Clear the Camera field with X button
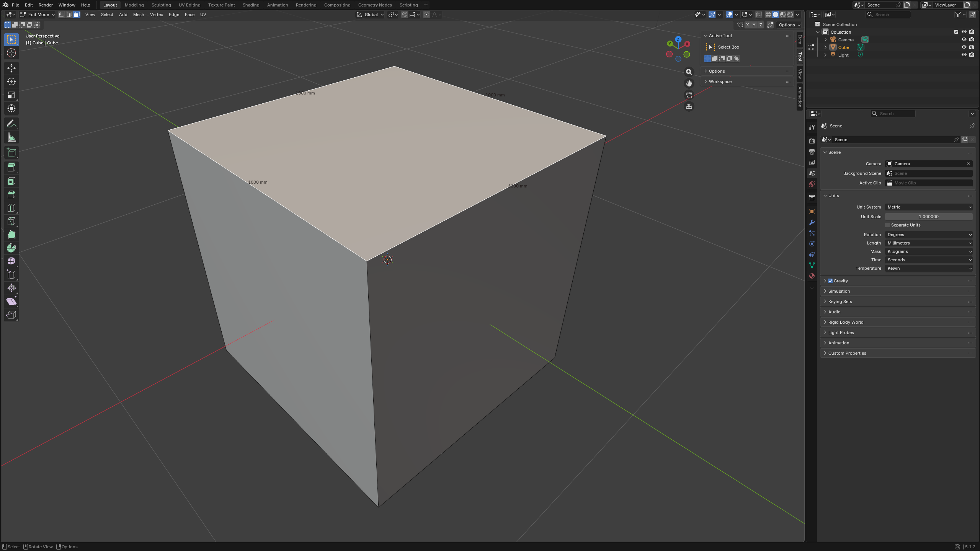 click(x=969, y=164)
